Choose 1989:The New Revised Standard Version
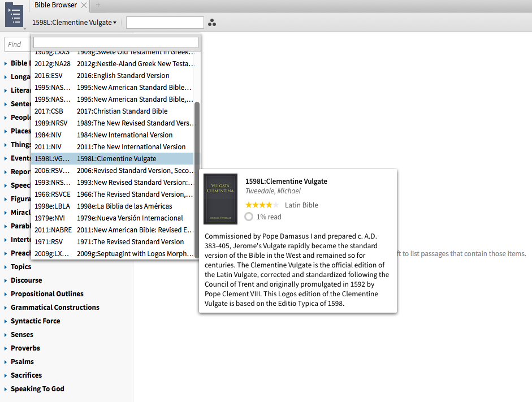Screen dimensions: 532x402 (x=114, y=123)
